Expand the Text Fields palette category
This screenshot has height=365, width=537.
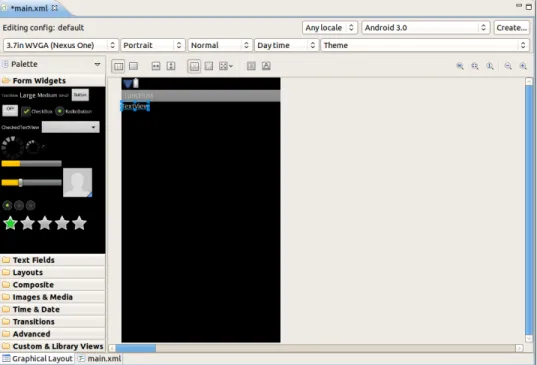[x=52, y=260]
